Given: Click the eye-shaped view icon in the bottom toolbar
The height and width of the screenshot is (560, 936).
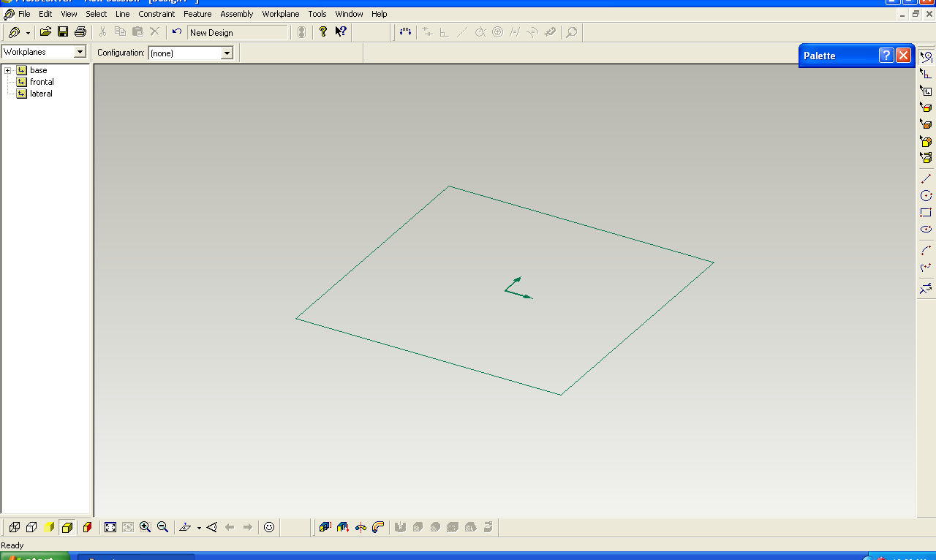Looking at the screenshot, I should tap(212, 527).
